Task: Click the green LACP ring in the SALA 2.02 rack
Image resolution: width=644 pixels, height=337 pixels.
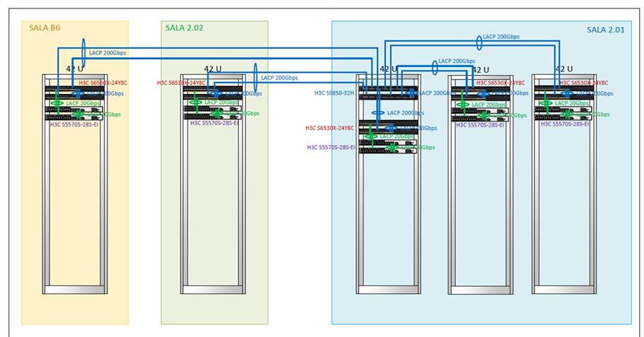Action: click(x=196, y=102)
